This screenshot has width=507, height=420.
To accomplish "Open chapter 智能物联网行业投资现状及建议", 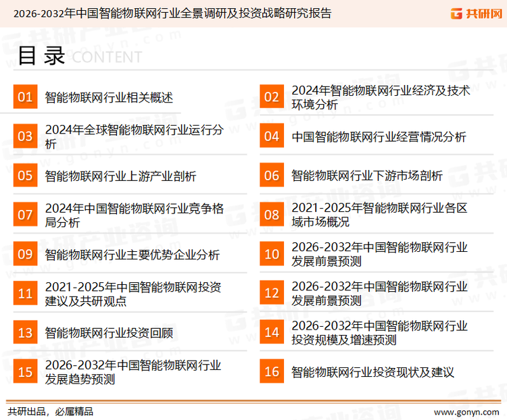I will (372, 372).
